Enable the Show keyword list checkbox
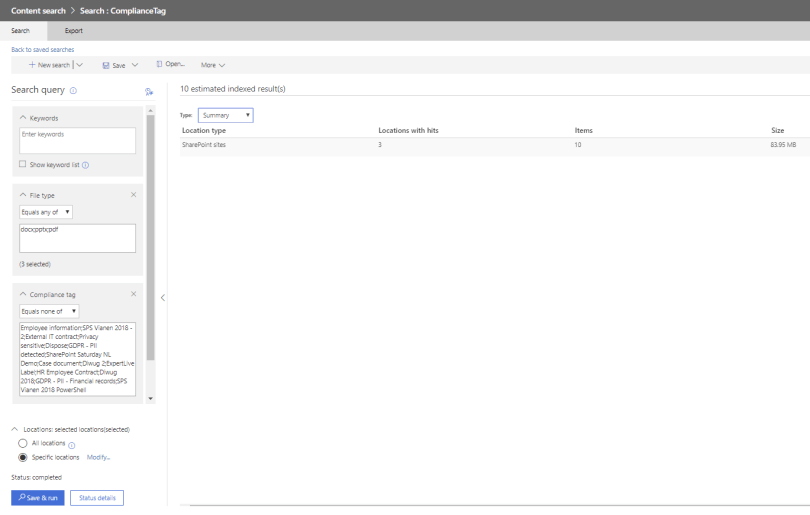Image resolution: width=810 pixels, height=515 pixels. pos(23,164)
